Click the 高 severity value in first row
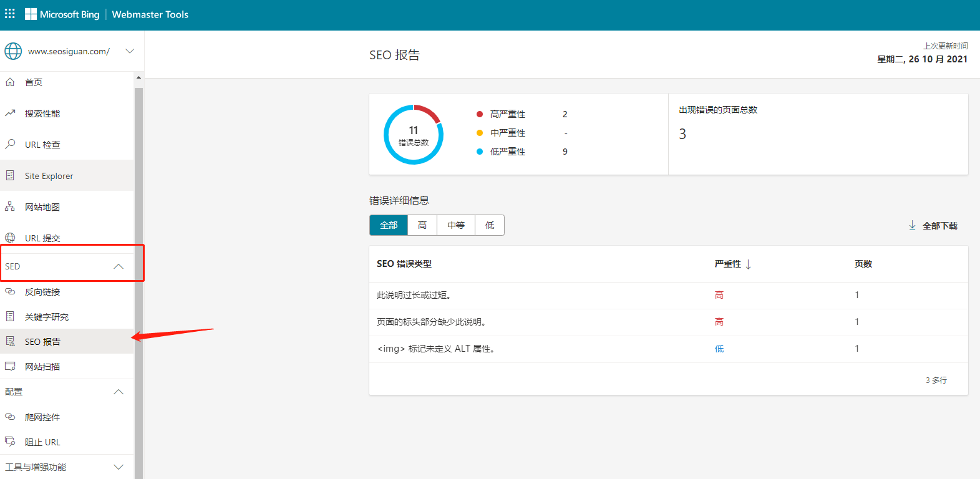Image resolution: width=980 pixels, height=479 pixels. click(719, 295)
